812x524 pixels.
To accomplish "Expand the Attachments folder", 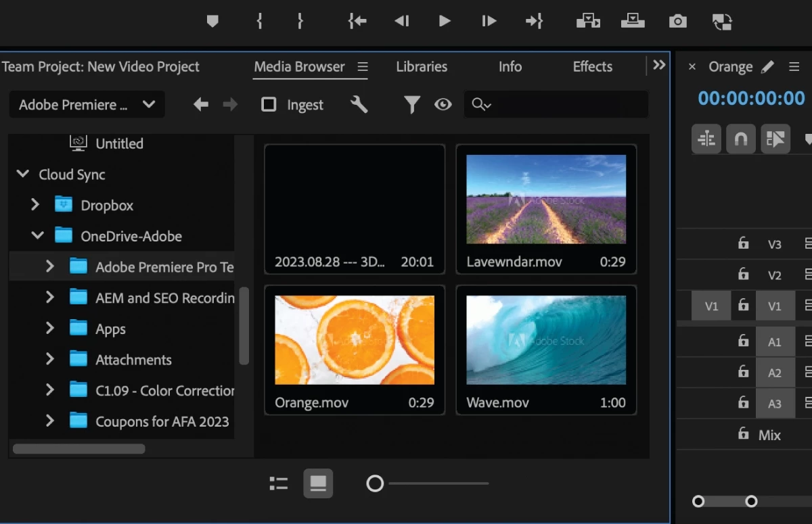I will pyautogui.click(x=49, y=359).
